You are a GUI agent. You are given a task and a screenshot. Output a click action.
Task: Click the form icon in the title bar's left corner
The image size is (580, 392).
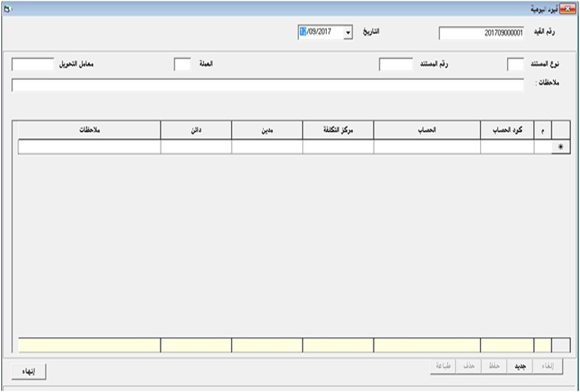(7, 8)
